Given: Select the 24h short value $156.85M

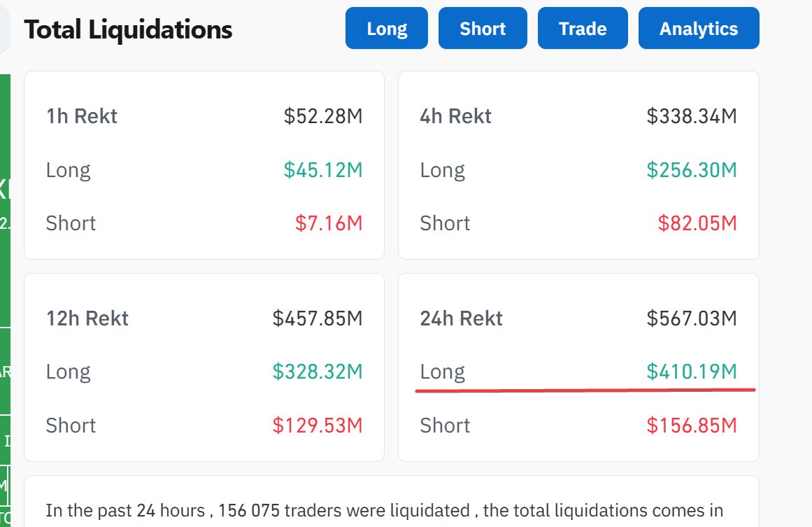Looking at the screenshot, I should 692,425.
